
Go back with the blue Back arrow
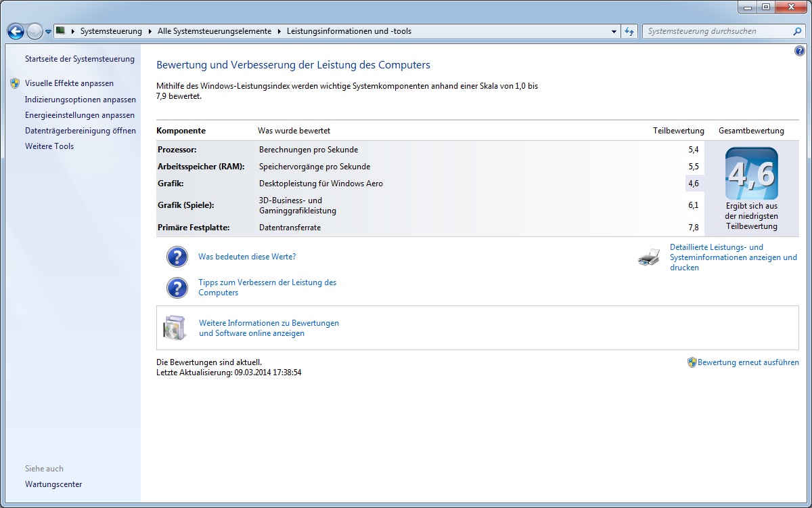(x=16, y=31)
